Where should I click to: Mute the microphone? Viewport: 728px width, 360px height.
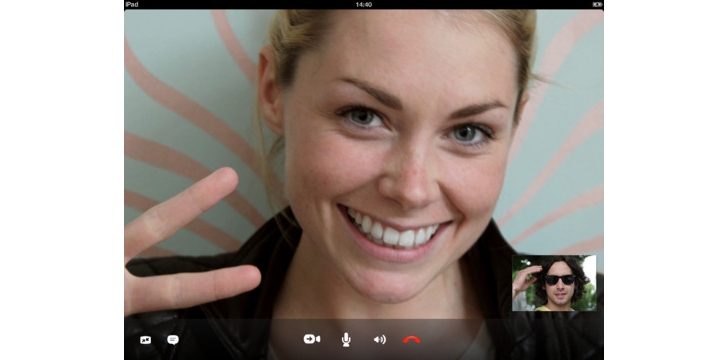click(x=346, y=340)
